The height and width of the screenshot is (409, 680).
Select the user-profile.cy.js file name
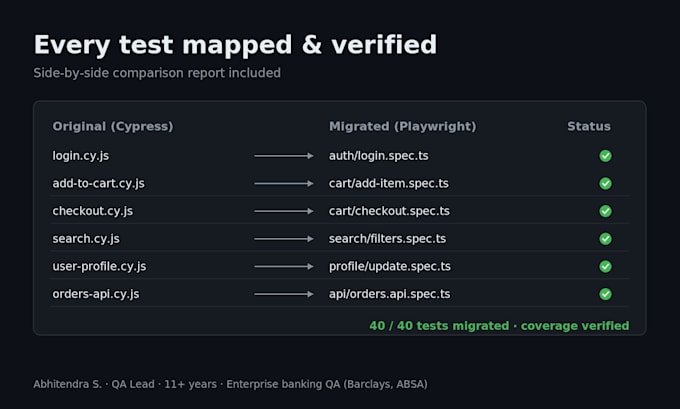pos(99,266)
